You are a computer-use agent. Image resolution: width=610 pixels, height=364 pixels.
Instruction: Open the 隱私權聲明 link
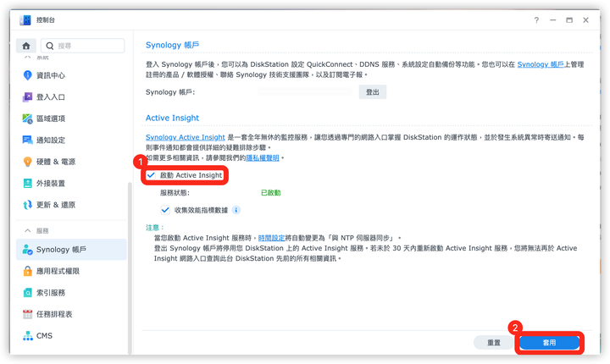click(x=263, y=158)
